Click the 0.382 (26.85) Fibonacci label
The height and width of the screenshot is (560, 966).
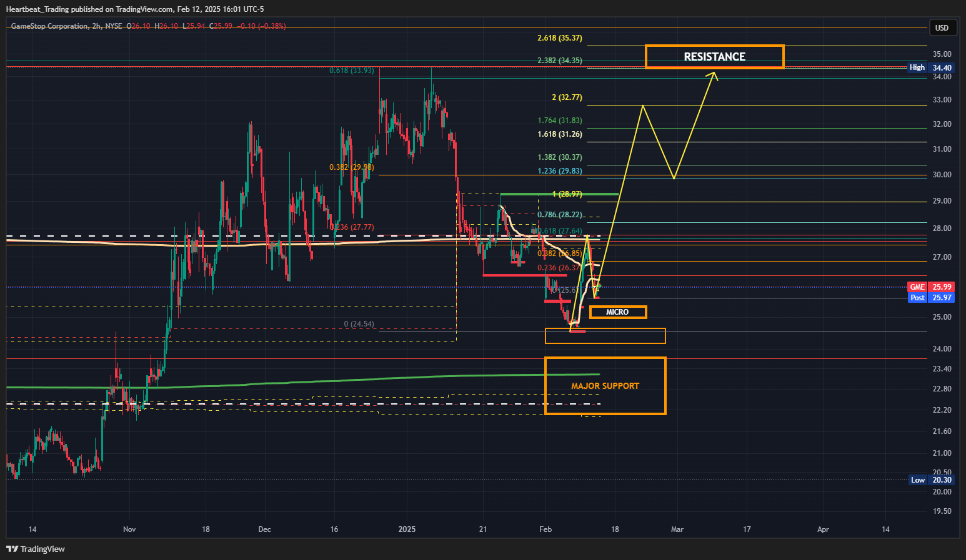560,253
